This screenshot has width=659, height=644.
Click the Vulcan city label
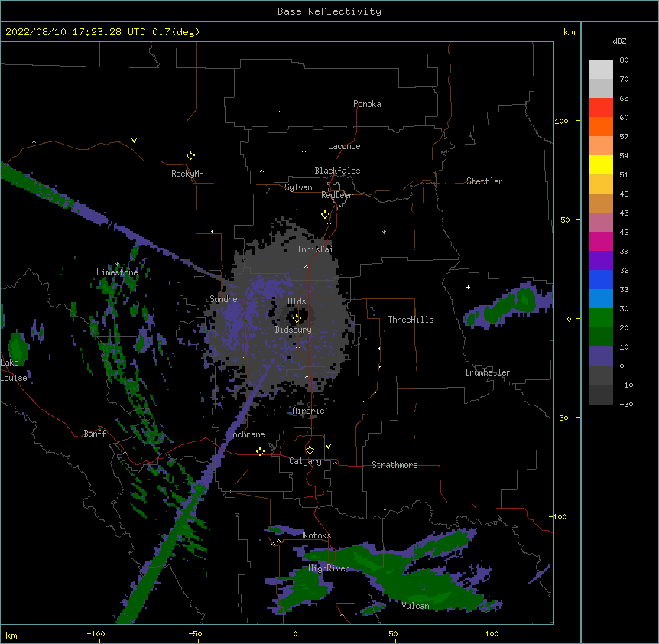[x=415, y=606]
